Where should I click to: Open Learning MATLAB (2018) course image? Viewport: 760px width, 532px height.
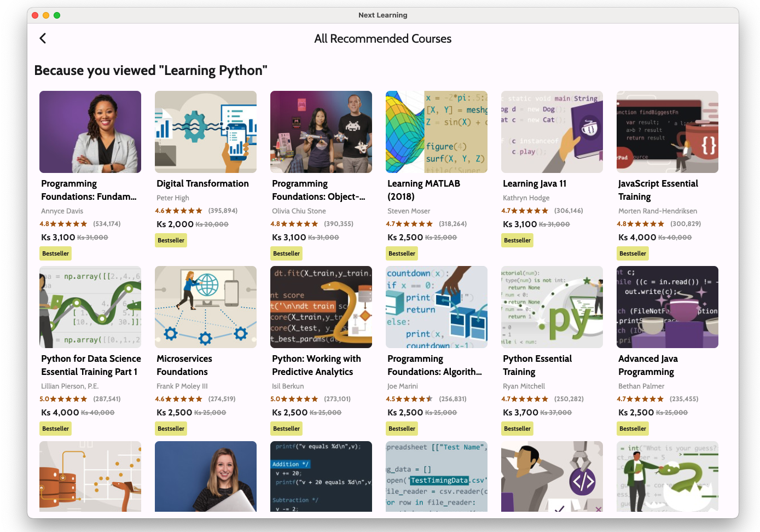tap(436, 132)
